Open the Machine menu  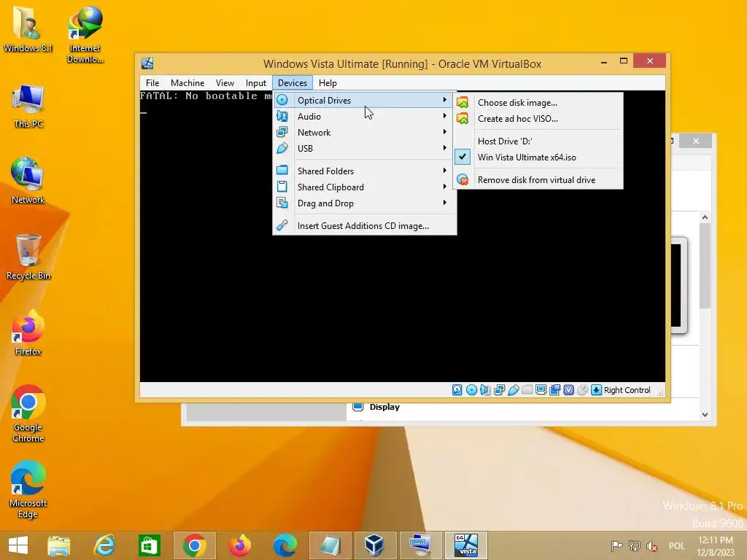187,83
